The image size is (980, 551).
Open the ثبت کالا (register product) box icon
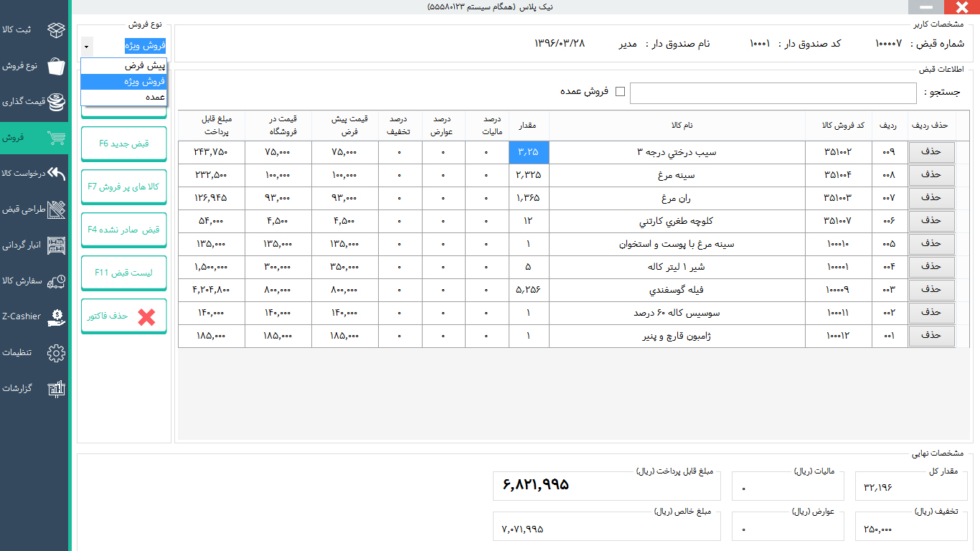pos(56,30)
